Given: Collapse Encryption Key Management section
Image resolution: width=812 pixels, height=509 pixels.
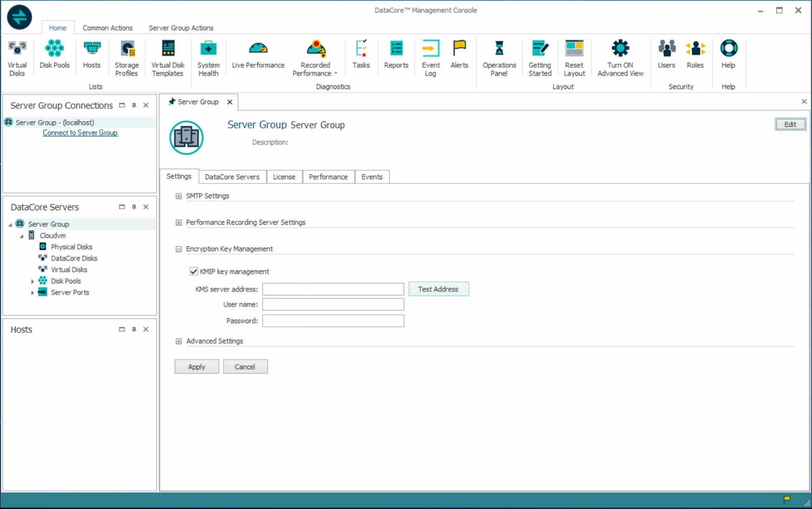Looking at the screenshot, I should pyautogui.click(x=178, y=249).
